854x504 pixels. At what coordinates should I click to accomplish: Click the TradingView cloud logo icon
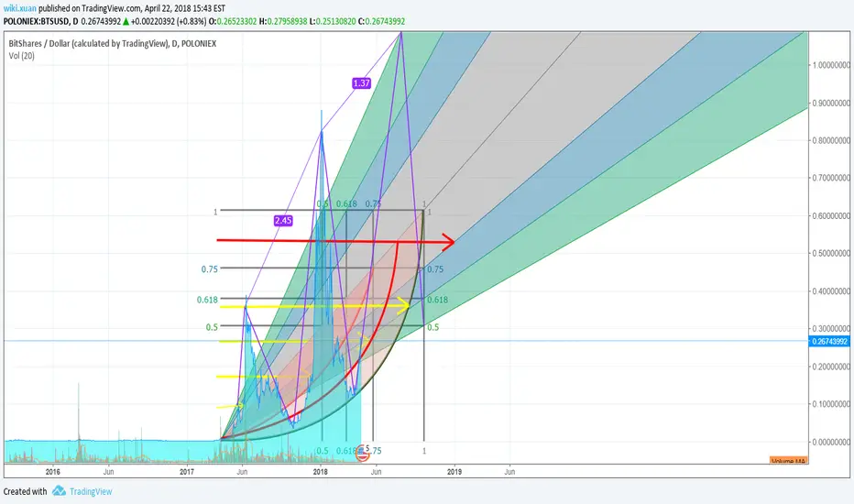point(59,491)
